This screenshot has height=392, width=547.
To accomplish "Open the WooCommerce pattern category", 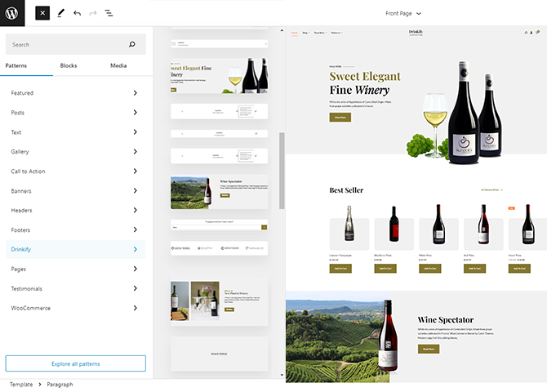I will click(75, 308).
